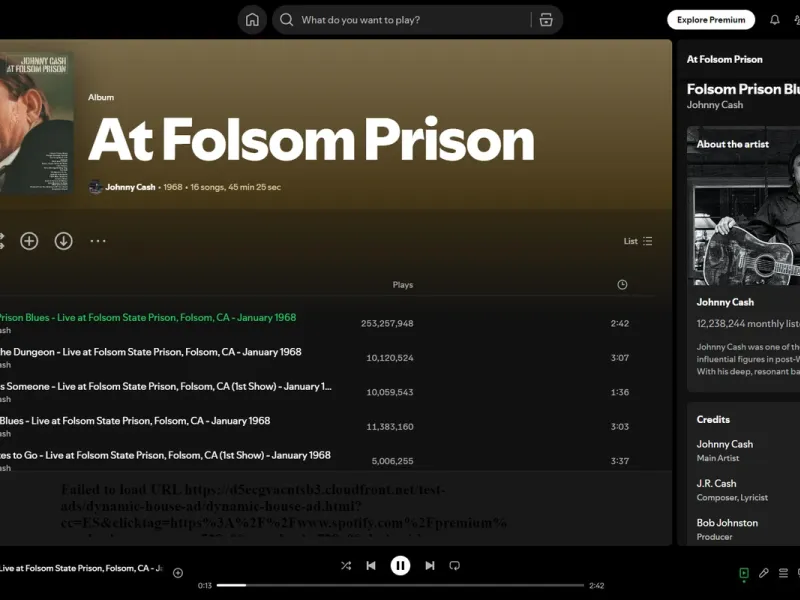Open the lyrics microphone icon
The width and height of the screenshot is (800, 600).
(x=764, y=573)
